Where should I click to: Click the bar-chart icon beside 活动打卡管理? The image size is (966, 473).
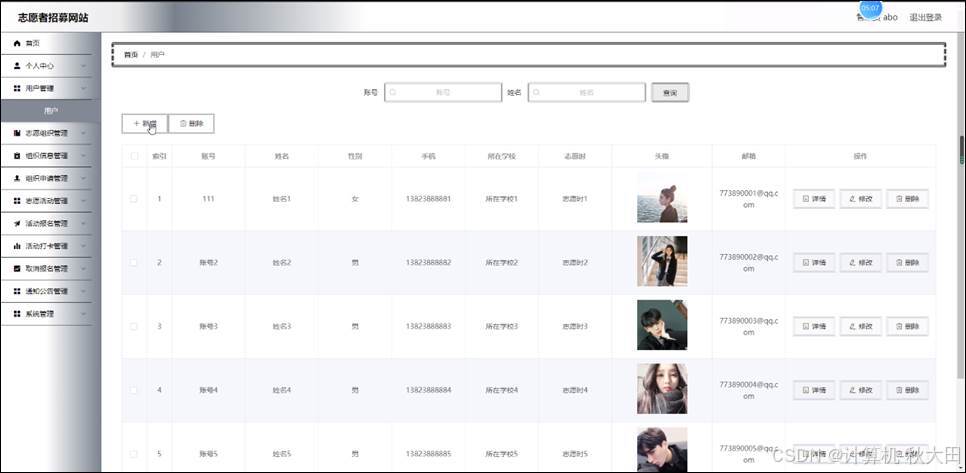tap(17, 246)
